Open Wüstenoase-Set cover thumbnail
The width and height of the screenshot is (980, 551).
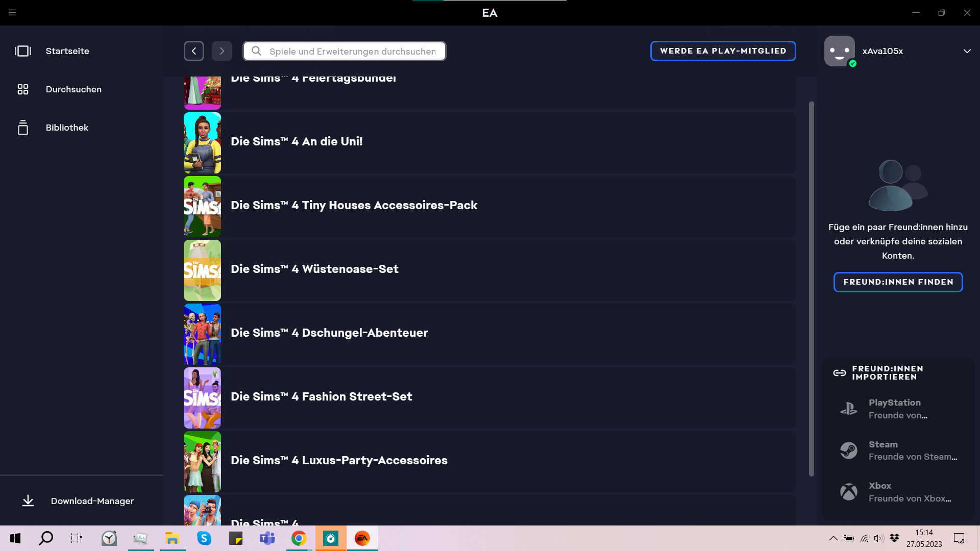tap(203, 270)
